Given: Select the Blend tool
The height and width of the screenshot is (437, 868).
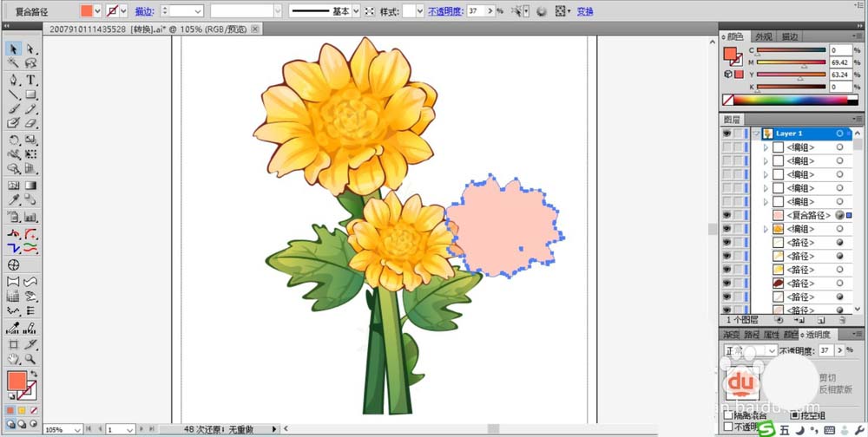Looking at the screenshot, I should click(x=30, y=199).
